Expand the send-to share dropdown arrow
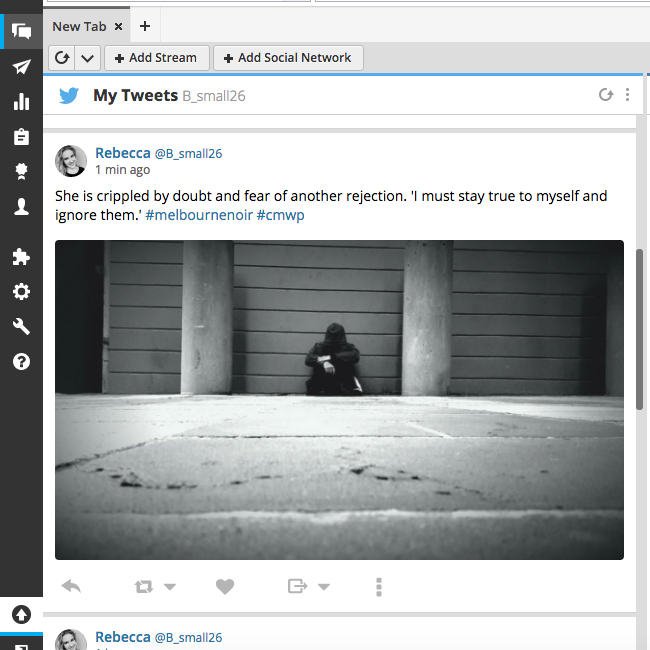The height and width of the screenshot is (650, 650). point(324,587)
